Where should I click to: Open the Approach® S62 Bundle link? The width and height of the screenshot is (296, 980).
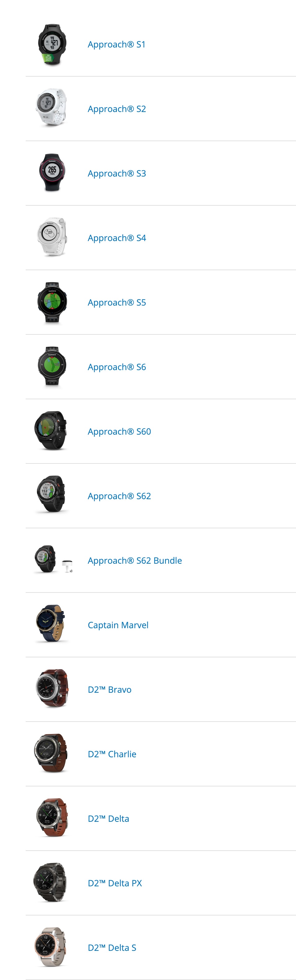point(135,560)
